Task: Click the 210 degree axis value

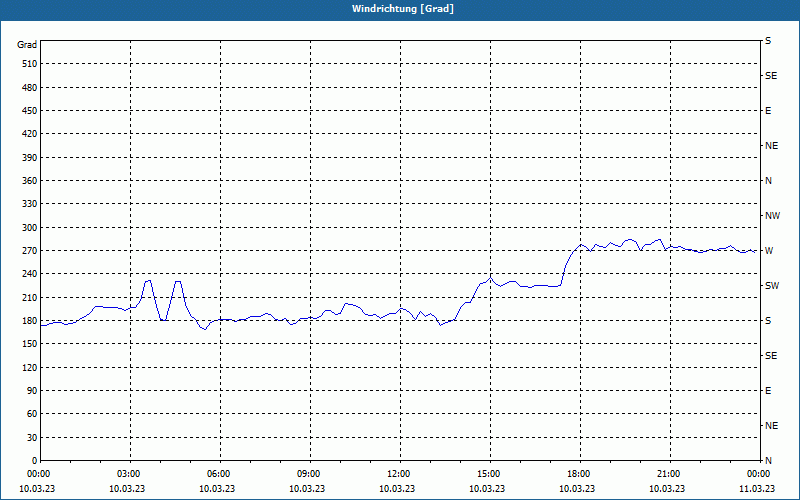Action: [x=30, y=297]
